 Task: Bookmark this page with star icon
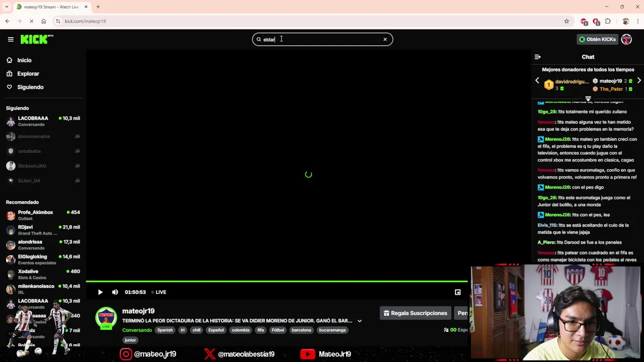[567, 21]
